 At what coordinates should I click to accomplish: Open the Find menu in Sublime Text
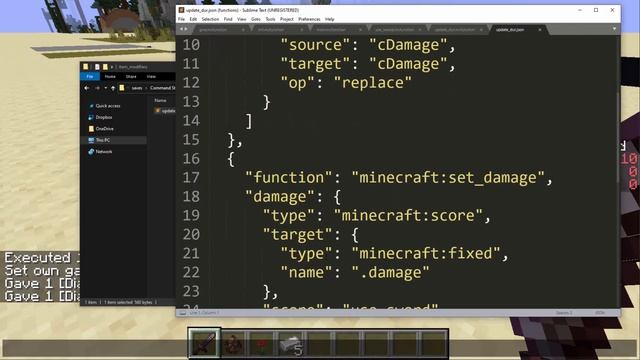click(228, 19)
